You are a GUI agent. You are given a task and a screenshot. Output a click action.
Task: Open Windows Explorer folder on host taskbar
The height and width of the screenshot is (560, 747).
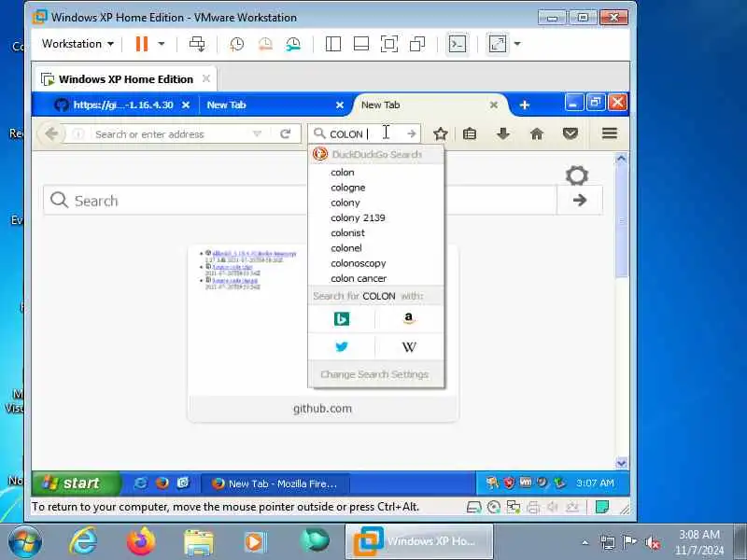[x=198, y=542]
